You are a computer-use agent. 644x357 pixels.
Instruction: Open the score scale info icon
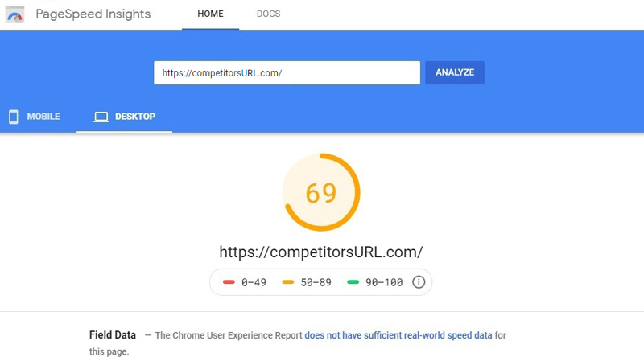click(419, 282)
